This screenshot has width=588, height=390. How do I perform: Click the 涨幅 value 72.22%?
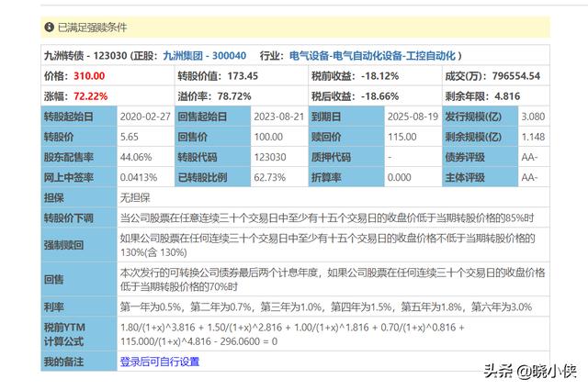pyautogui.click(x=90, y=96)
